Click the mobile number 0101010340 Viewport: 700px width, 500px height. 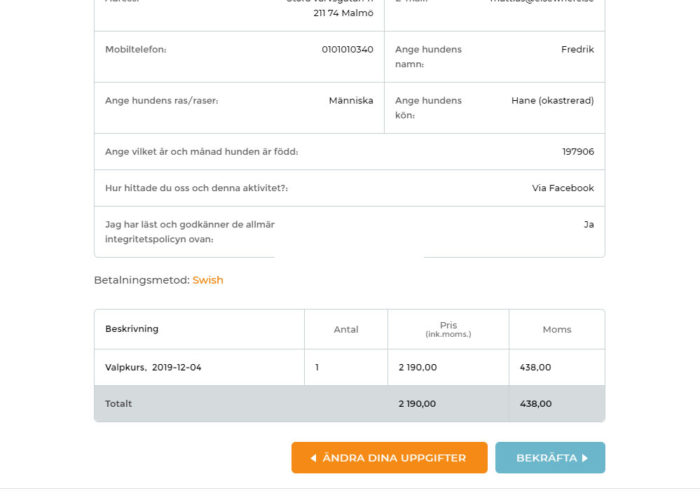(347, 50)
